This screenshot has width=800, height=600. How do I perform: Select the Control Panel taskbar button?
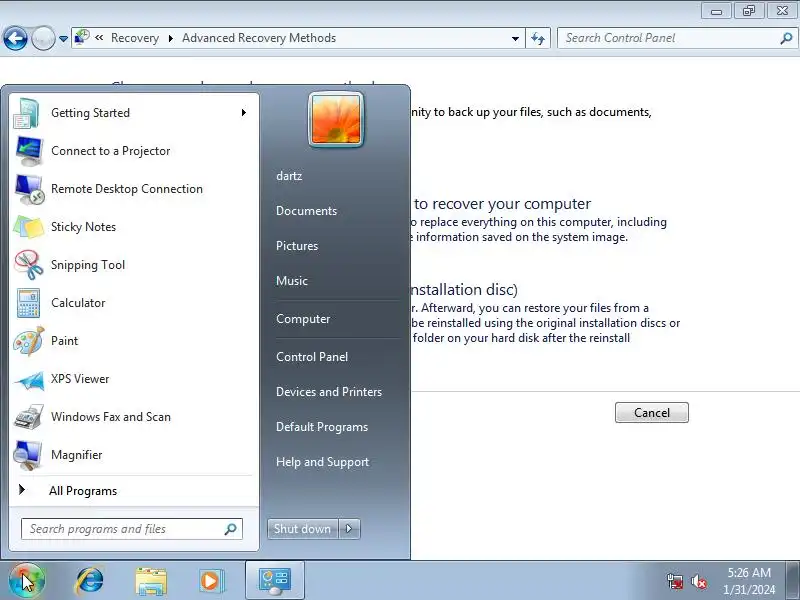[x=275, y=580]
